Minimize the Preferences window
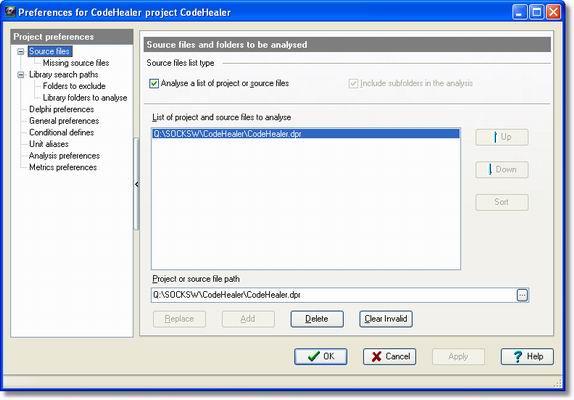Screen dimensions: 574x400 (x=519, y=12)
